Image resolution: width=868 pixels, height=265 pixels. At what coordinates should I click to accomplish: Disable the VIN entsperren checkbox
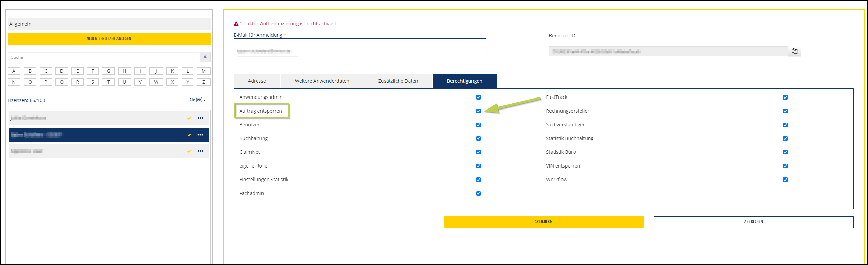[785, 166]
